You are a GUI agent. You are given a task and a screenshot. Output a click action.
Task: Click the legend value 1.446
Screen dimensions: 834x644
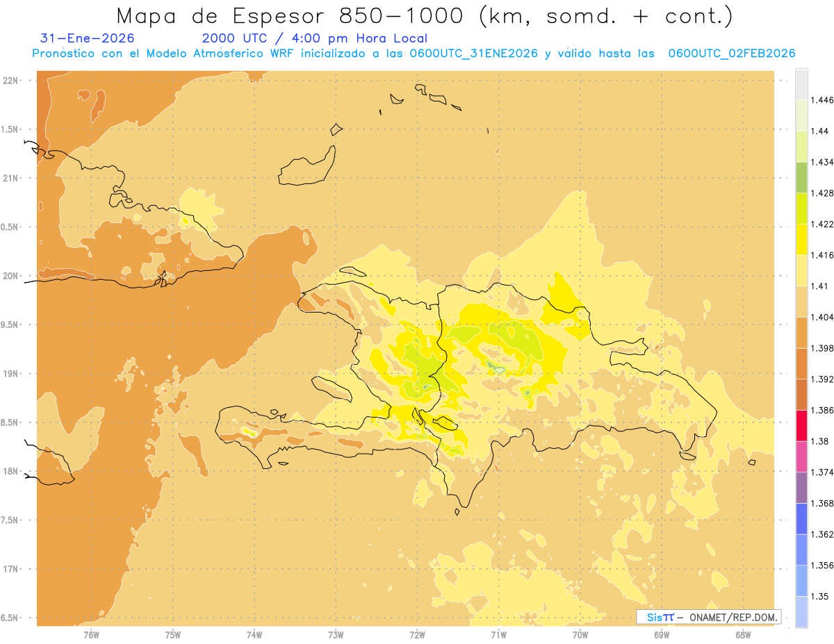pyautogui.click(x=824, y=100)
